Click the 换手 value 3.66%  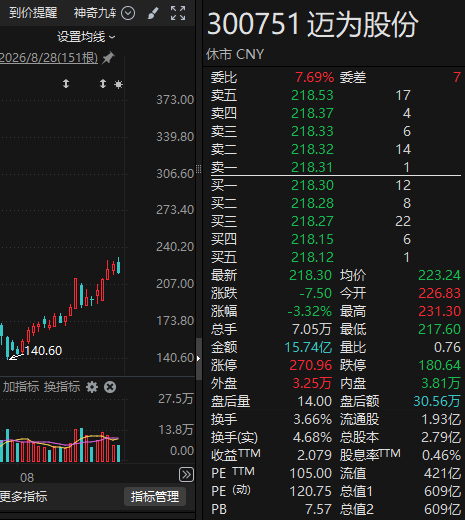click(313, 419)
